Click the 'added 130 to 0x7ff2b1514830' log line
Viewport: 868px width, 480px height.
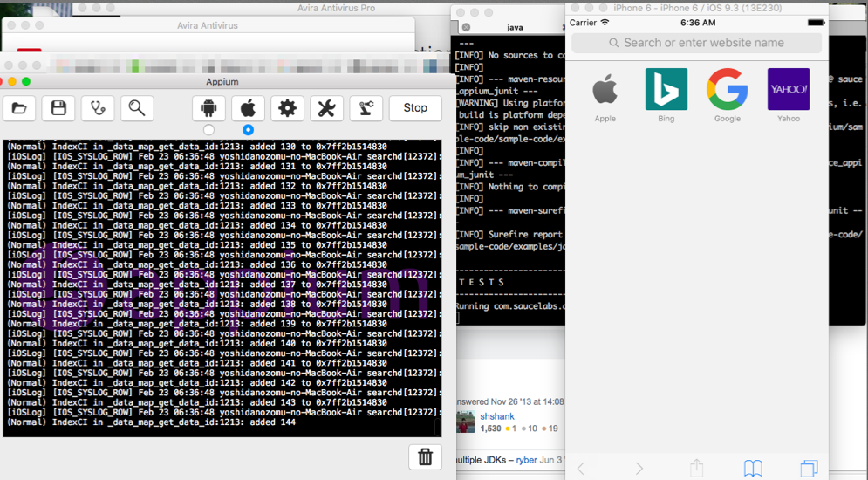[197, 147]
